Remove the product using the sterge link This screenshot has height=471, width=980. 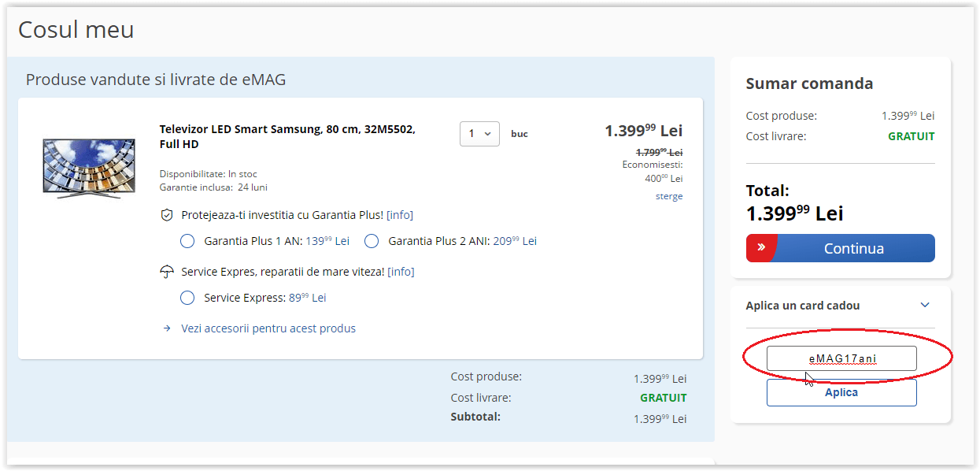click(x=669, y=196)
